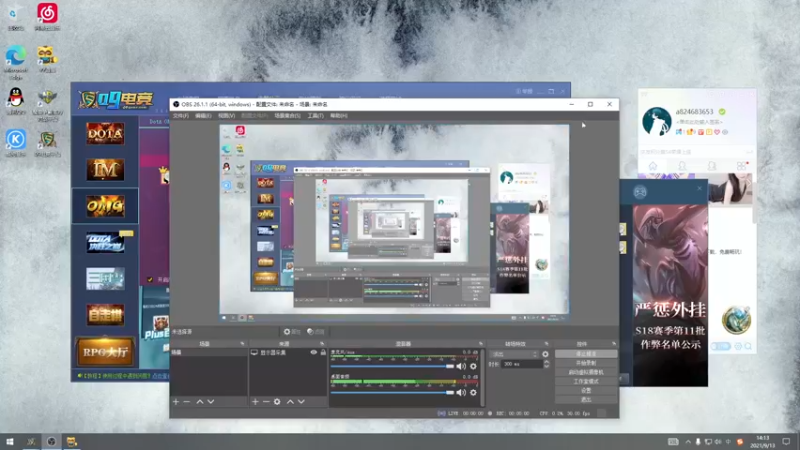Pop out the audio mixer dock panel icon

click(481, 344)
